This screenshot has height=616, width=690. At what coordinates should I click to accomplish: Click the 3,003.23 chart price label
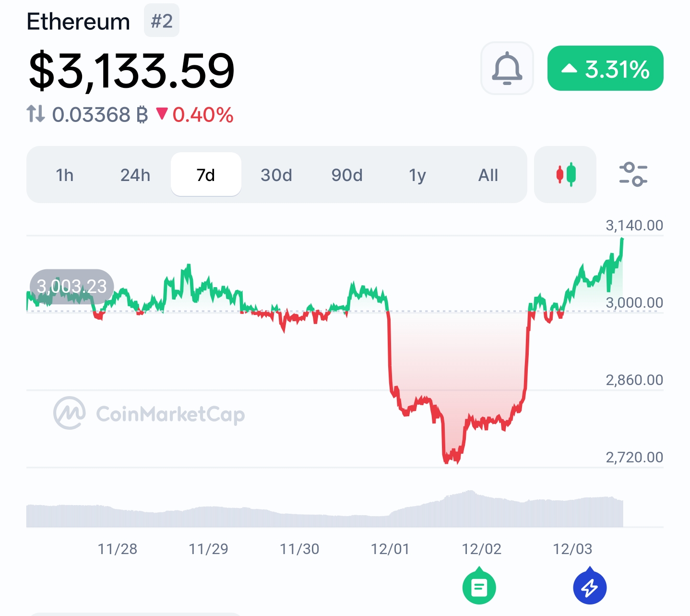click(71, 287)
